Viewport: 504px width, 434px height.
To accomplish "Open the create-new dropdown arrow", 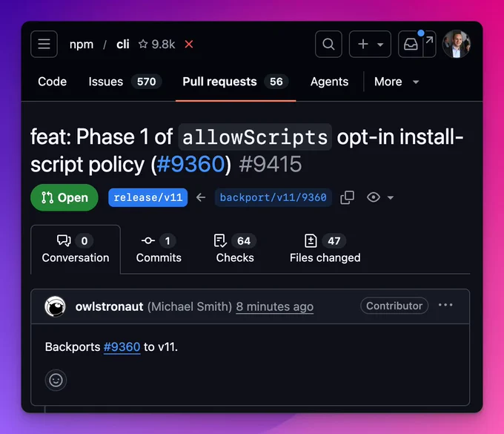I will pyautogui.click(x=380, y=45).
